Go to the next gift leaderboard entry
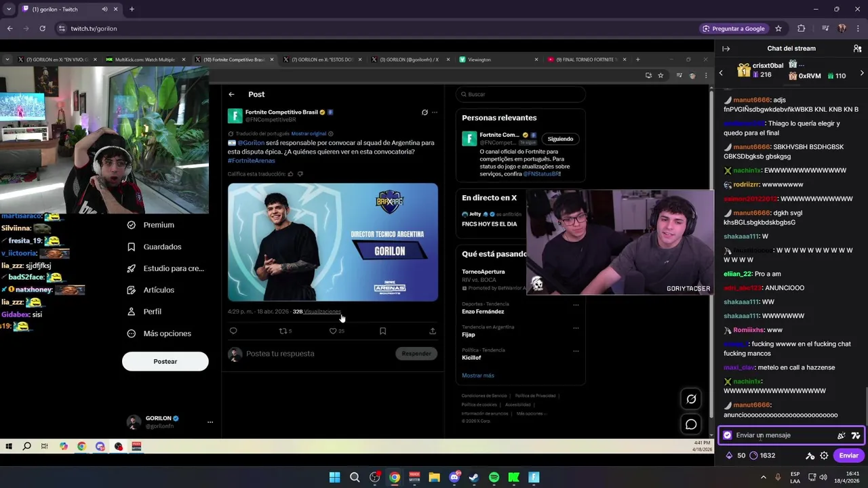Screen dimensions: 868x488 [862, 73]
